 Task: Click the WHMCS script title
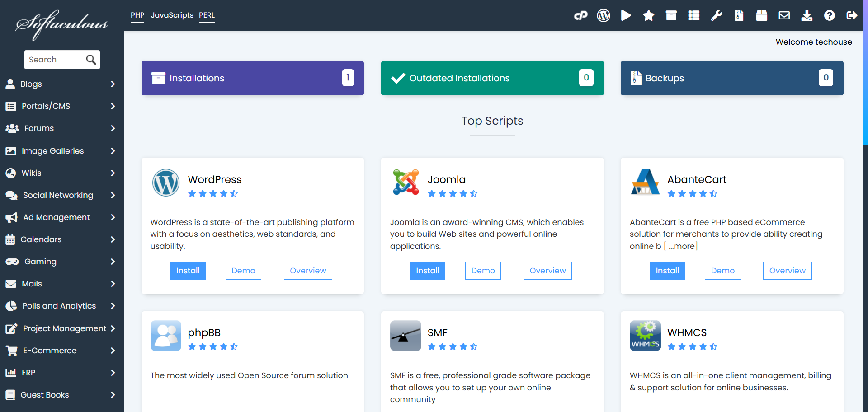point(687,332)
